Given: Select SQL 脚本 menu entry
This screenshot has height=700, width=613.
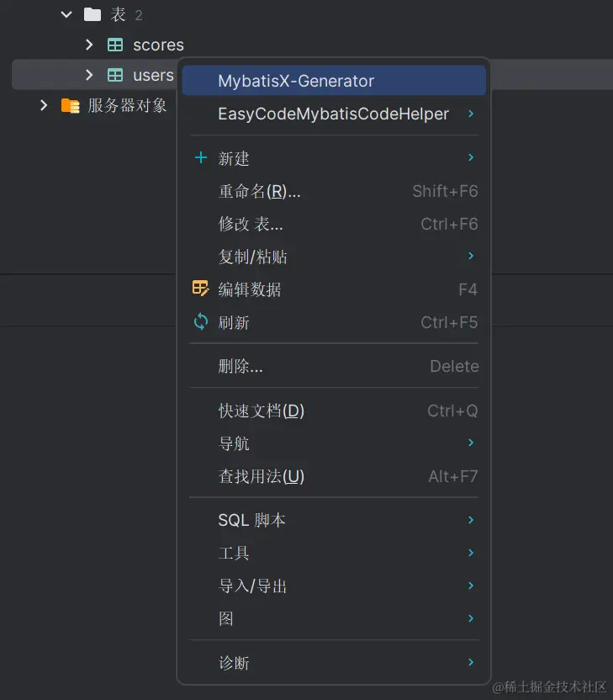Looking at the screenshot, I should [x=334, y=520].
